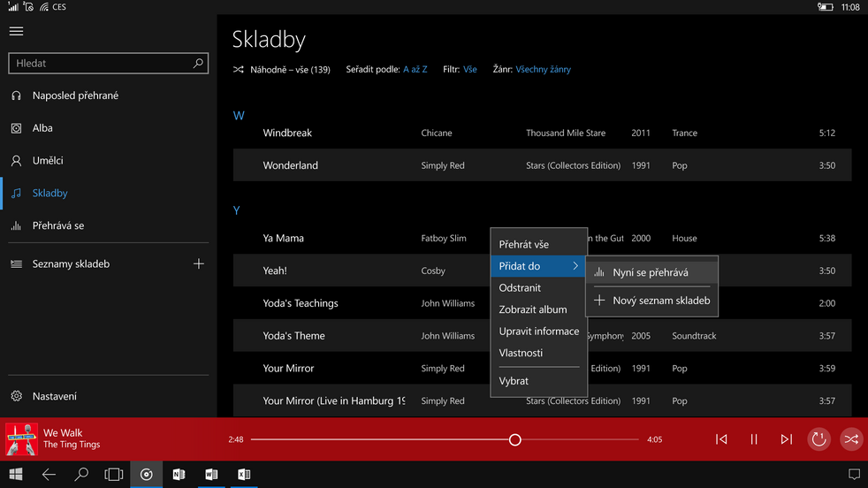
Task: Pause the current song
Action: [x=754, y=439]
